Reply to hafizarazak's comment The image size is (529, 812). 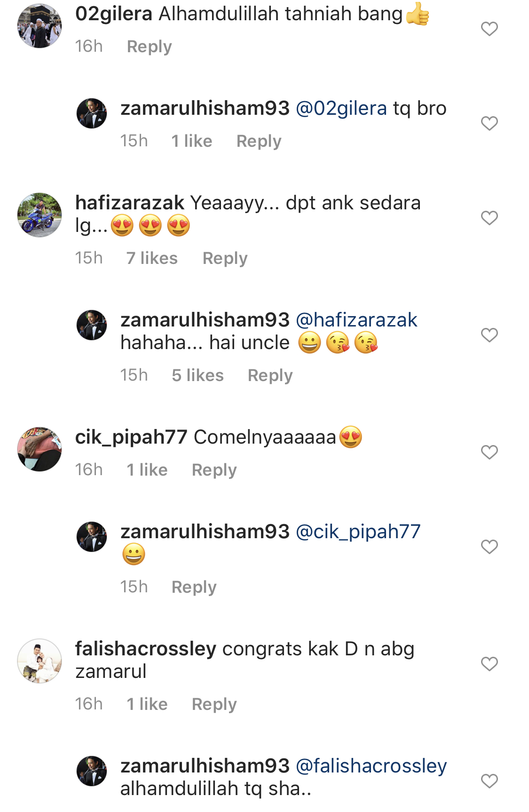[225, 258]
